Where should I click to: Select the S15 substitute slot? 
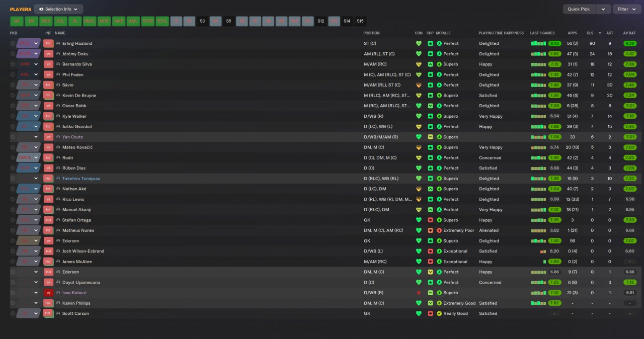click(x=360, y=21)
